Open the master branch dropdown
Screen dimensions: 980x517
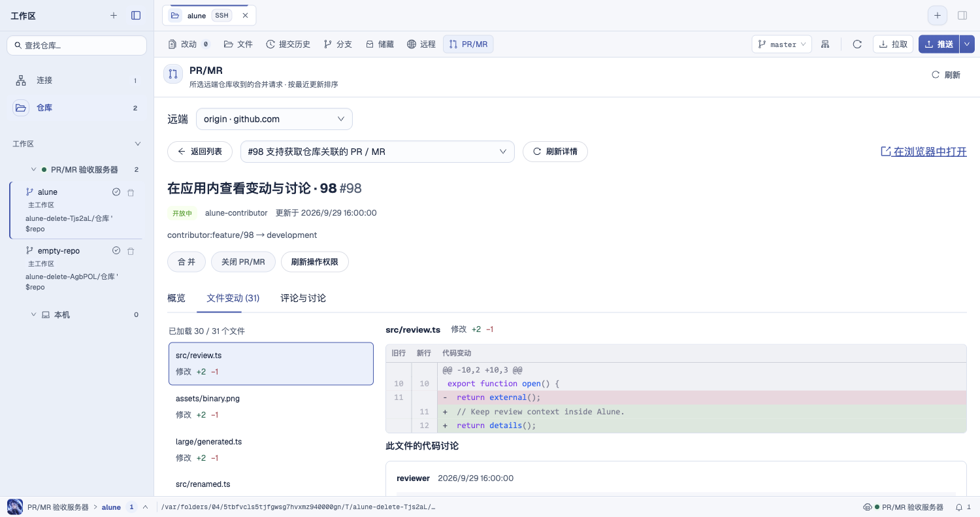782,44
